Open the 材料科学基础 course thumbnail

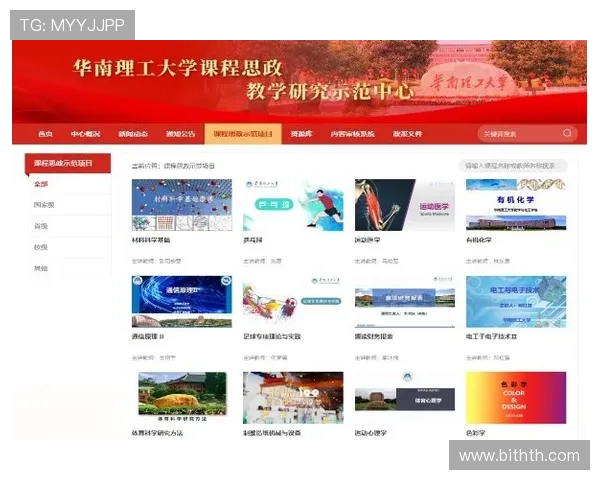182,205
